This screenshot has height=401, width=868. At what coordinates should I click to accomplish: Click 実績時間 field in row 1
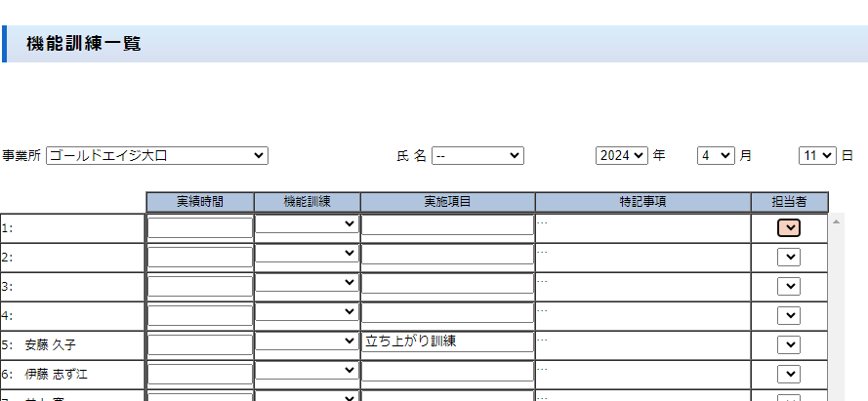(199, 227)
